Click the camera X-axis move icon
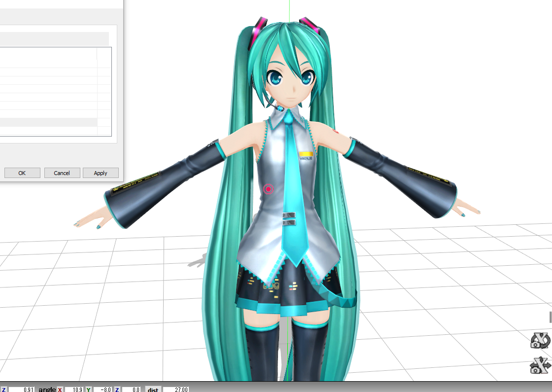 tap(540, 365)
